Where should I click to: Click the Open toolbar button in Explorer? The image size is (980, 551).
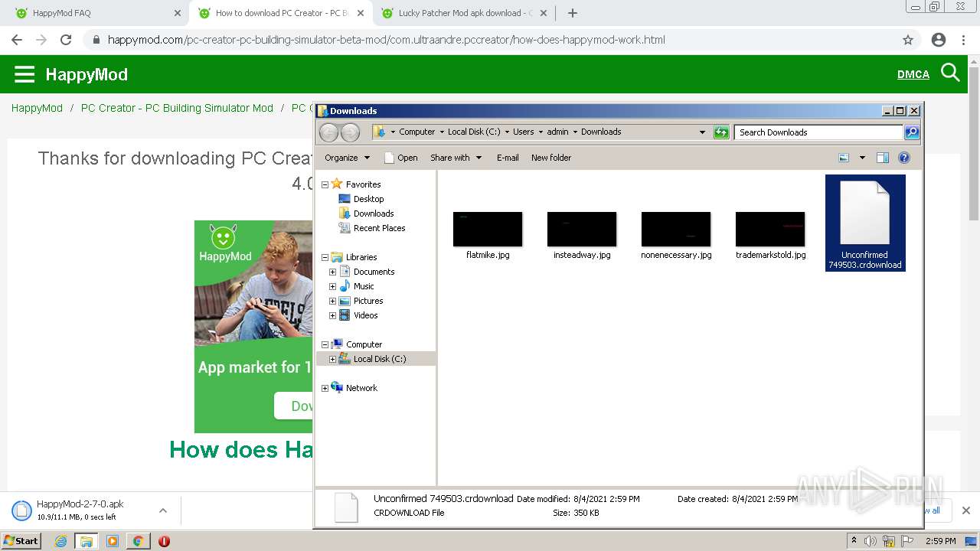(400, 158)
